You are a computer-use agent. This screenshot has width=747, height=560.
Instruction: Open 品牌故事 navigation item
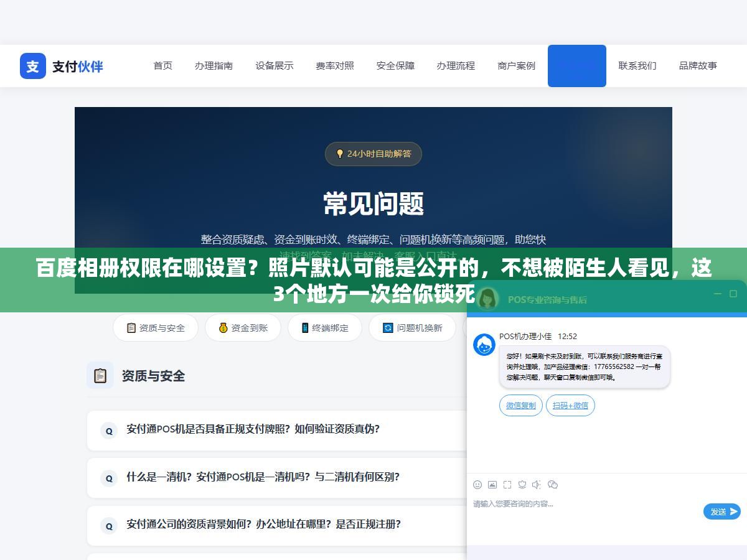click(698, 65)
